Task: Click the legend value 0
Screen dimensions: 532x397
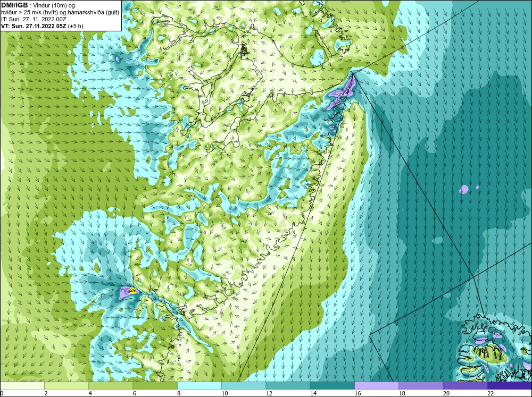Action: coord(2,393)
